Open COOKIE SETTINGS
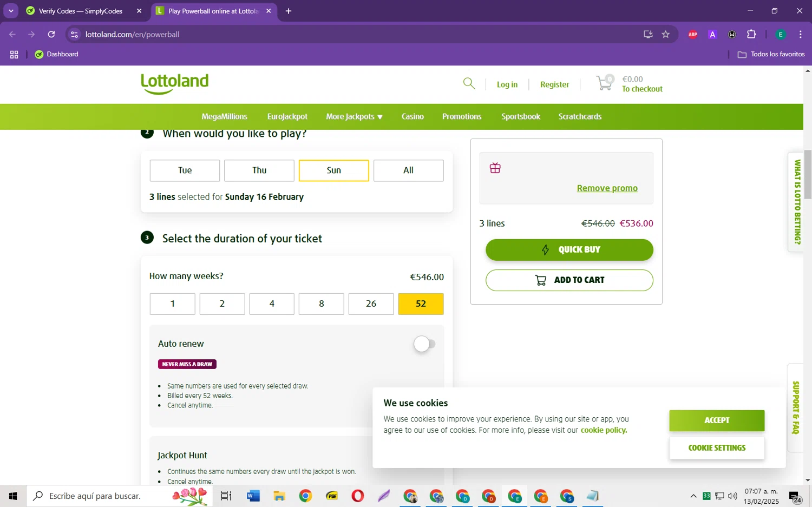Viewport: 812px width, 507px height. (x=717, y=448)
